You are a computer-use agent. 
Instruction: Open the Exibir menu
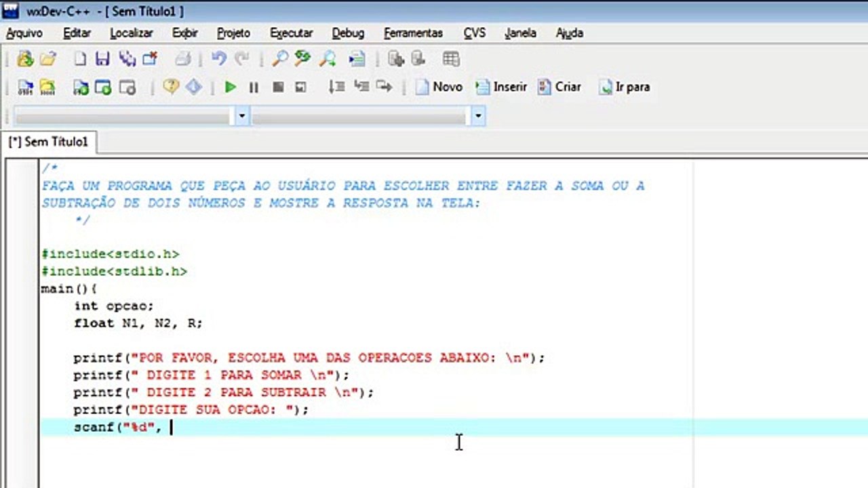[184, 33]
